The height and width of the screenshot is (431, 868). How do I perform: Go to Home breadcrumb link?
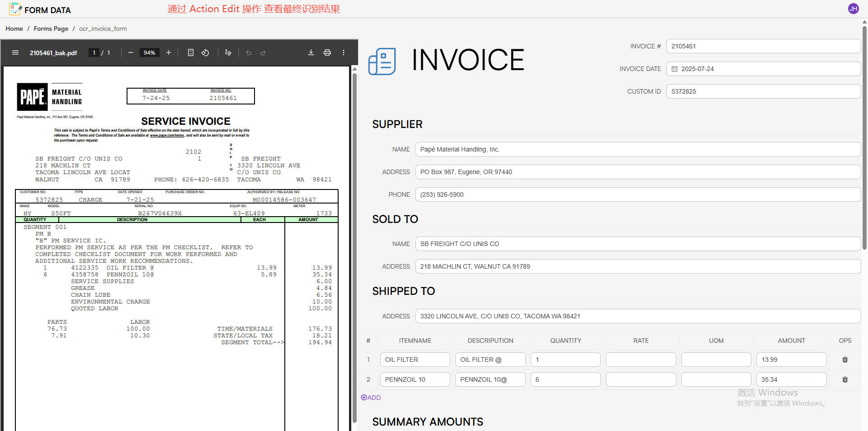[14, 28]
